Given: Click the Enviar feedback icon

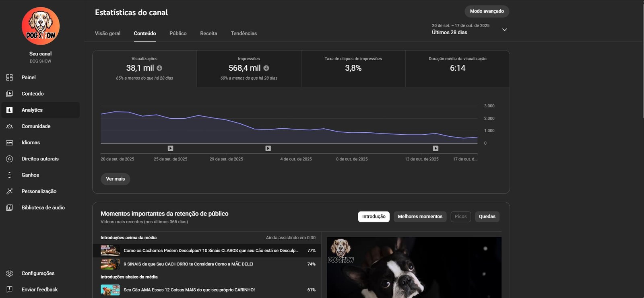Looking at the screenshot, I should 10,290.
